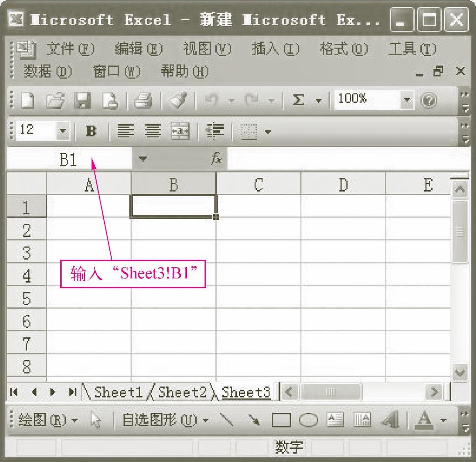Select the Arrow drawing tool

click(254, 420)
